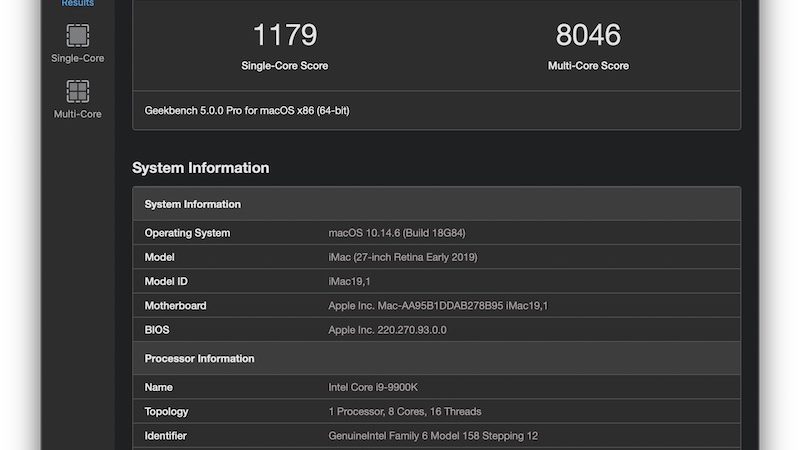
Task: Click the iMac19,1 Model ID value
Action: 347,281
